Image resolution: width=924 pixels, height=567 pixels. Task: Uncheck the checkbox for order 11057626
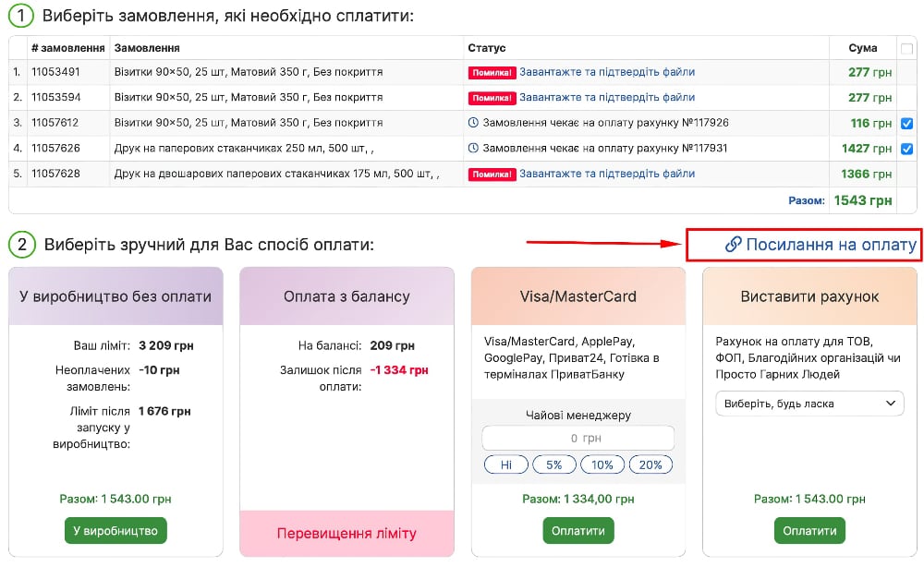pos(907,149)
